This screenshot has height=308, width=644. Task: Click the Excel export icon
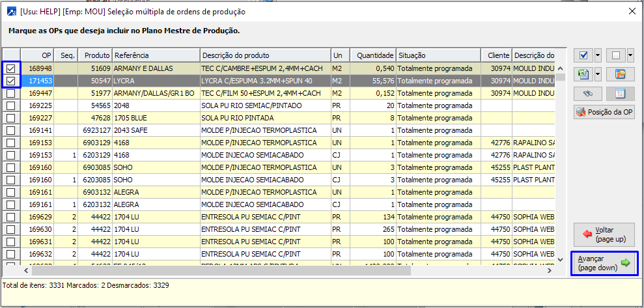(583, 74)
